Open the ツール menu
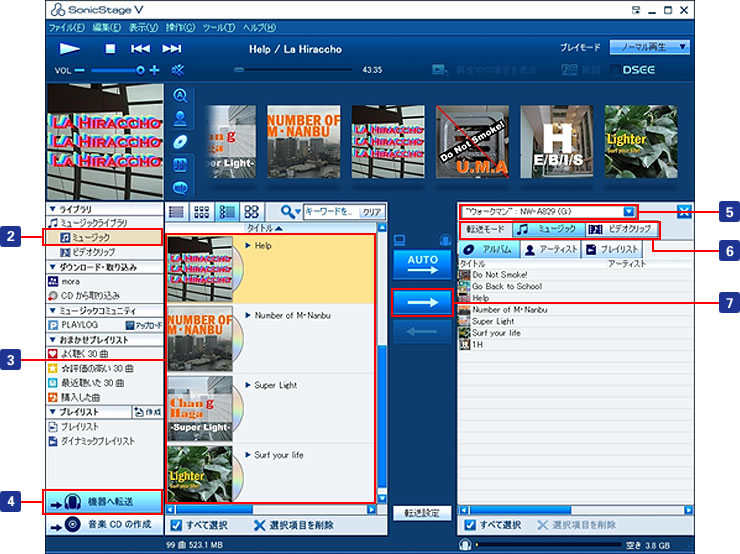 pos(219,27)
